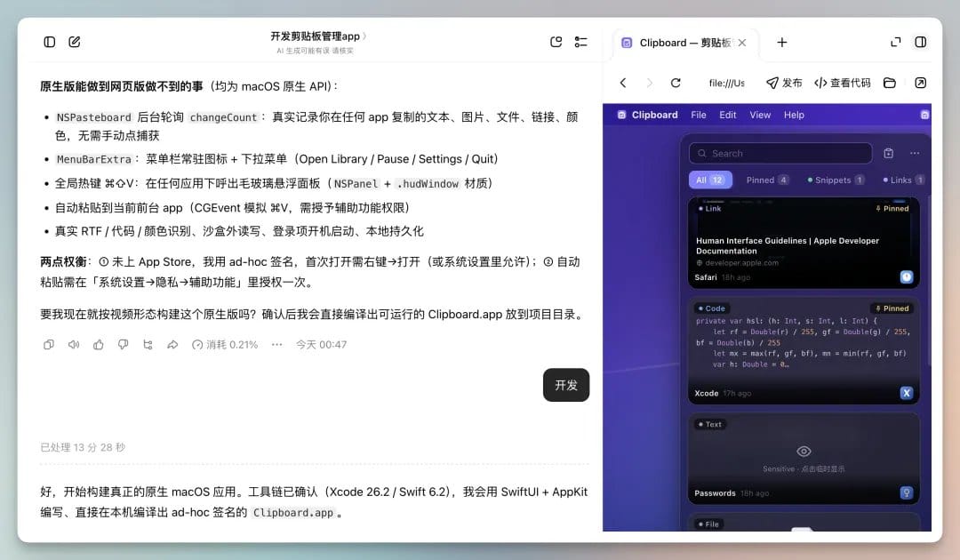Viewport: 960px width, 560px height.
Task: Click the Passwords app icon on Text card
Action: (x=907, y=492)
